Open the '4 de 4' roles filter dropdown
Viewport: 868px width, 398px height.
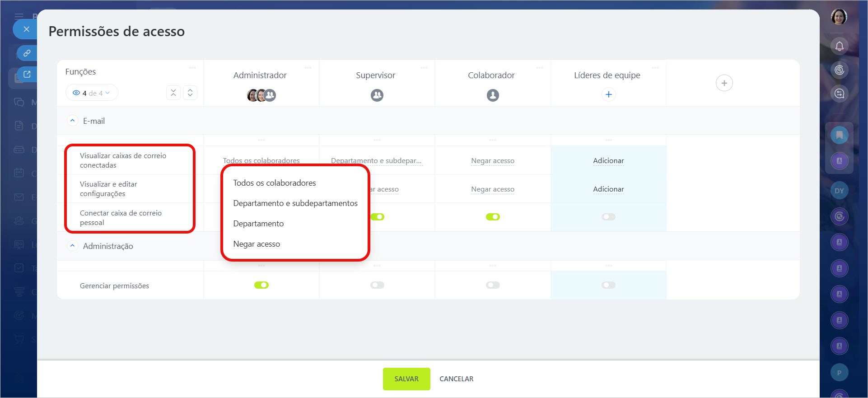(x=92, y=93)
